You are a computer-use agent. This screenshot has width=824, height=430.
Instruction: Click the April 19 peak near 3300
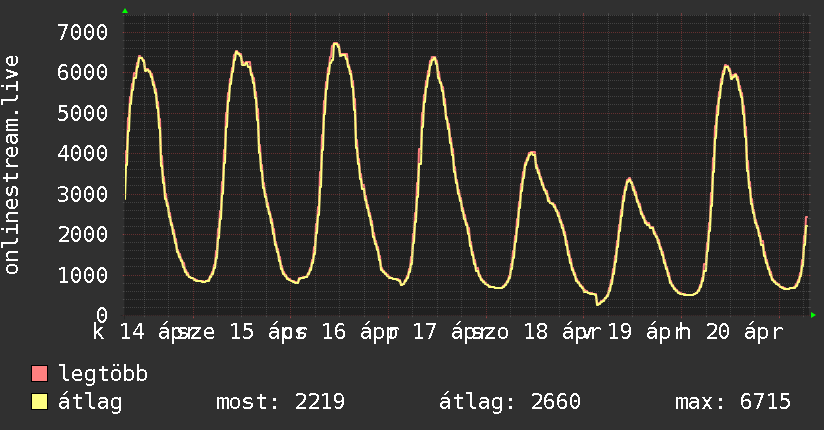pos(629,179)
